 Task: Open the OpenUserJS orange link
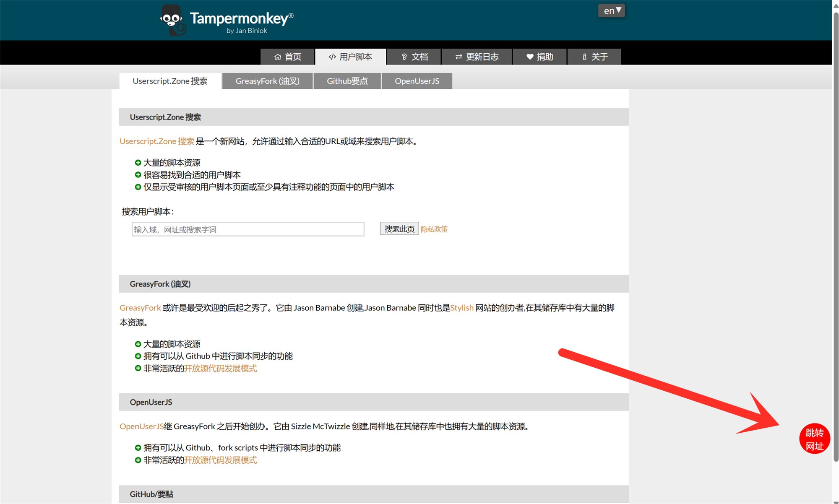pos(141,426)
